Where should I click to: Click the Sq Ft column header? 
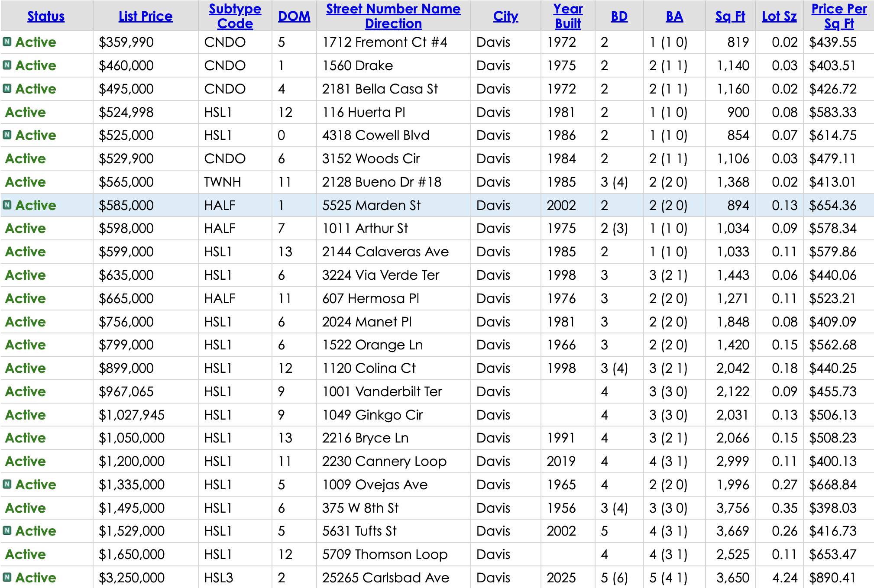coord(730,16)
